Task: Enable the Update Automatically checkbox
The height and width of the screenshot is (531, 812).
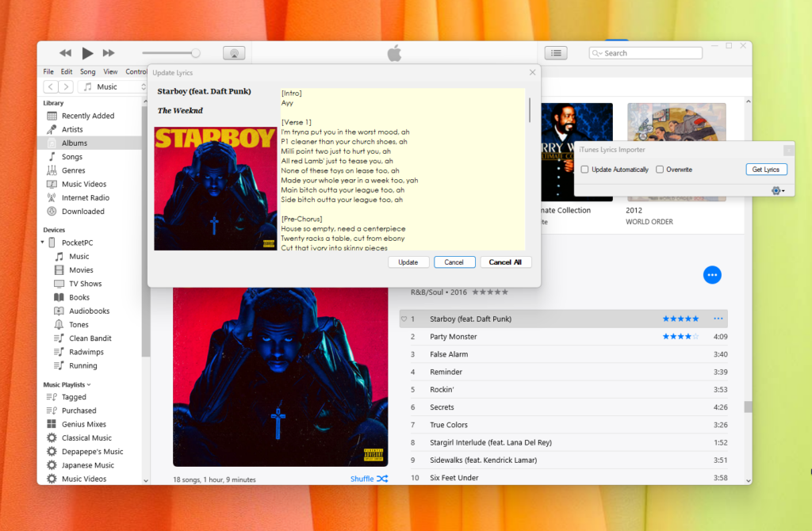Action: pos(584,170)
